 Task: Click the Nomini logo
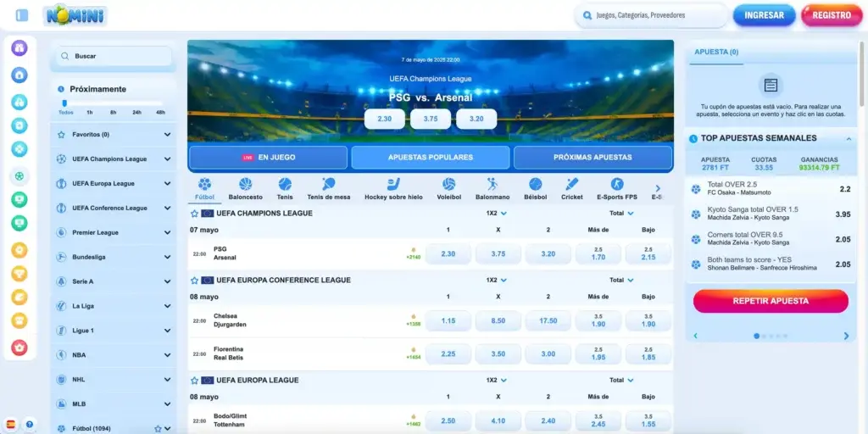[x=75, y=15]
